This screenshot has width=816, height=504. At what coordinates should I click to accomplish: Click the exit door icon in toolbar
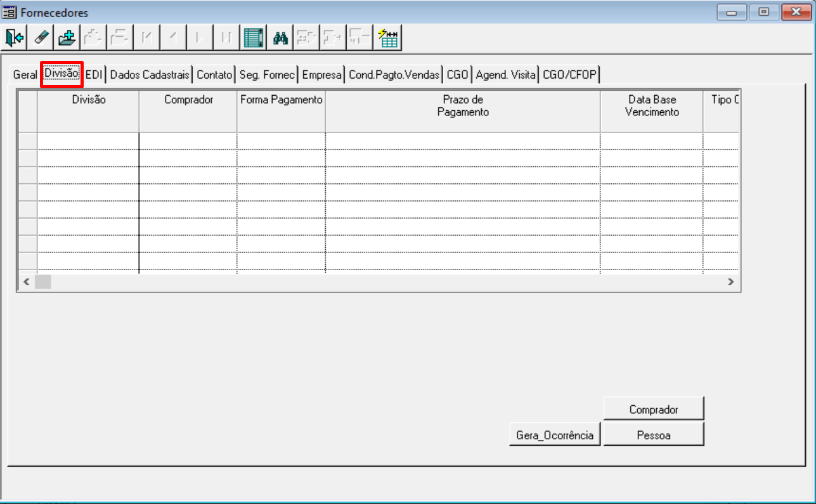[14, 38]
